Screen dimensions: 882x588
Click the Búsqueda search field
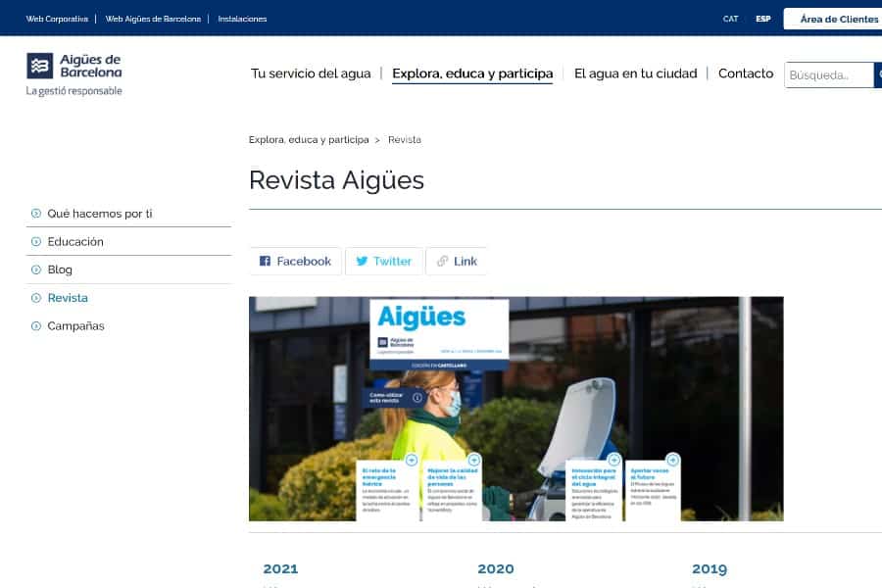pos(828,74)
